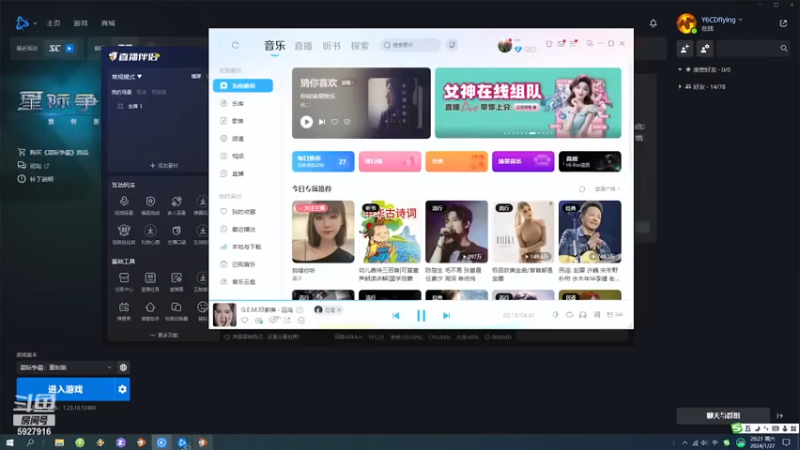Open the listen-to-identify song microphone icon
This screenshot has width=800, height=450.
click(x=452, y=45)
